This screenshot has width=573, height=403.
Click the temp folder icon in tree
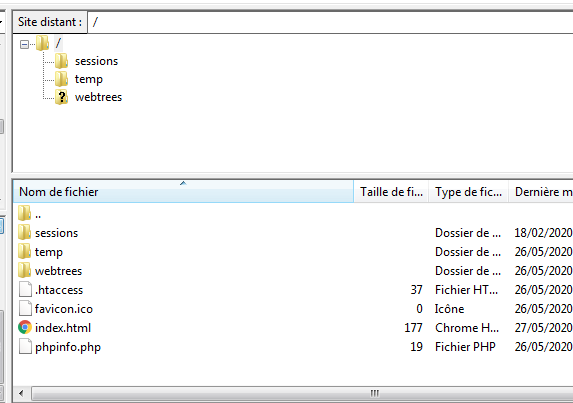click(x=61, y=79)
